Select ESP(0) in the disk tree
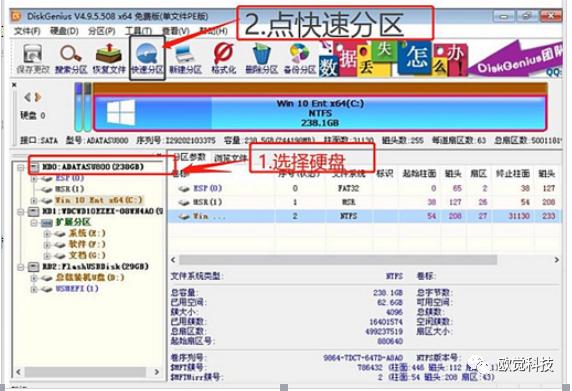Image resolution: width=572 pixels, height=391 pixels. tap(69, 178)
